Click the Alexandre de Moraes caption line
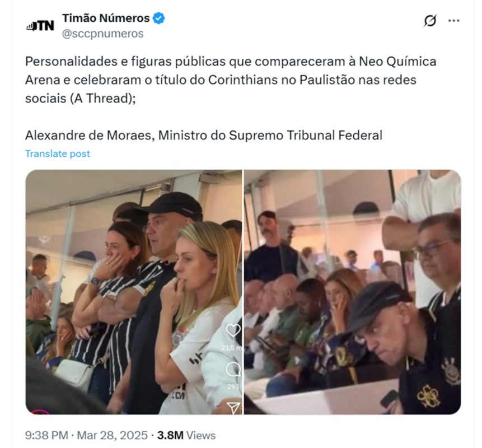The image size is (482, 448). point(204,136)
